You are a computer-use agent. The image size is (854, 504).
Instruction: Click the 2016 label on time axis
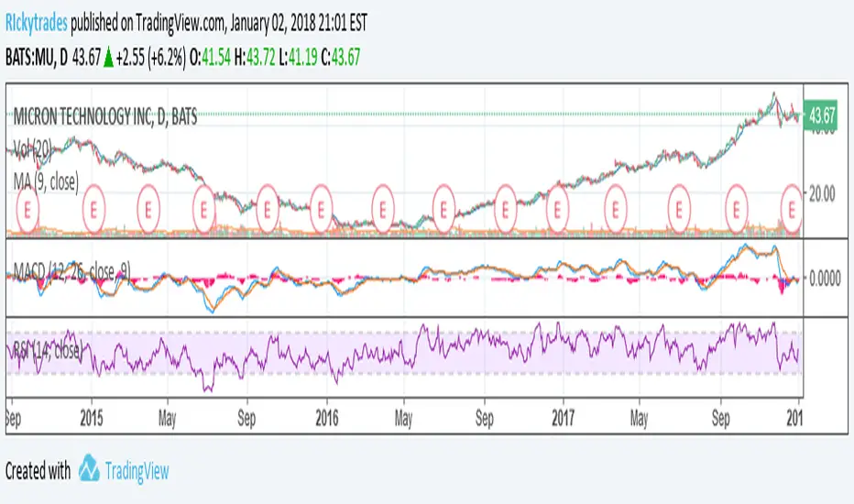tap(327, 418)
